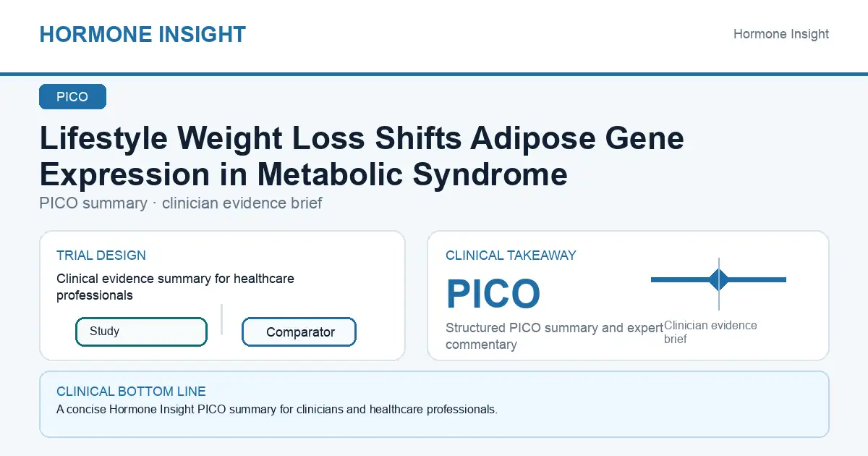Screen dimensions: 868x456
Task: Click the Clinical Bottom Line card panel
Action: point(434,404)
